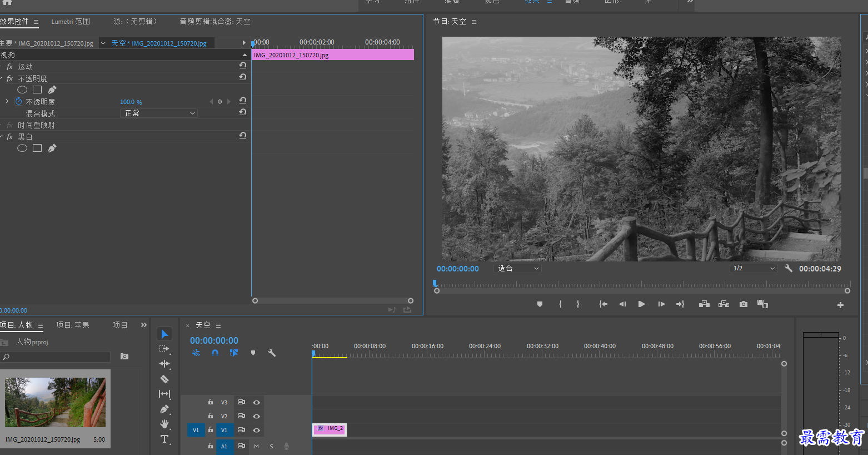Step forward one frame
868x455 pixels.
point(661,304)
